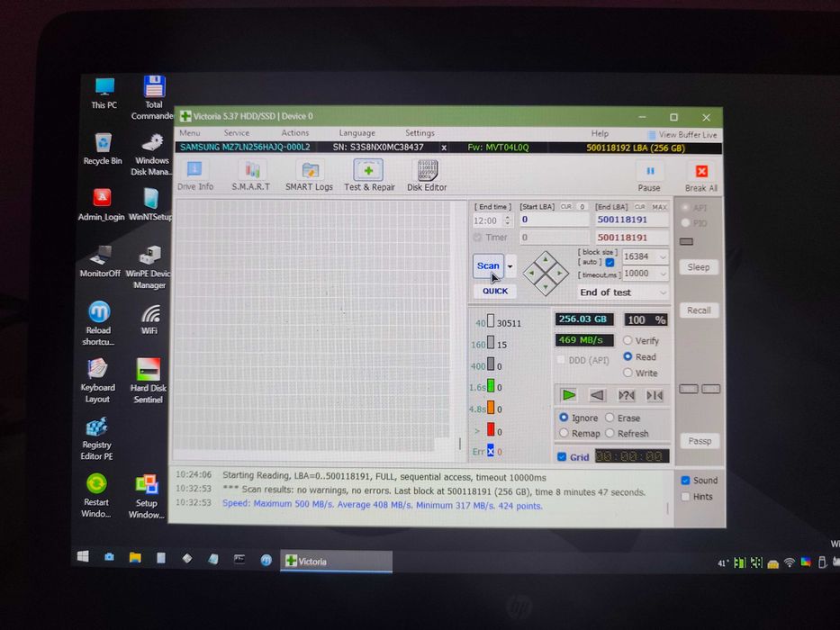The width and height of the screenshot is (840, 630).
Task: Click Victoria taskbar button
Action: coord(337,562)
